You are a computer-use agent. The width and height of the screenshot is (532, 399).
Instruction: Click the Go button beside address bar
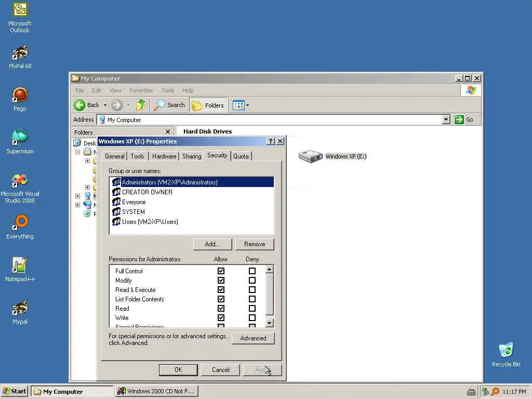pyautogui.click(x=464, y=119)
